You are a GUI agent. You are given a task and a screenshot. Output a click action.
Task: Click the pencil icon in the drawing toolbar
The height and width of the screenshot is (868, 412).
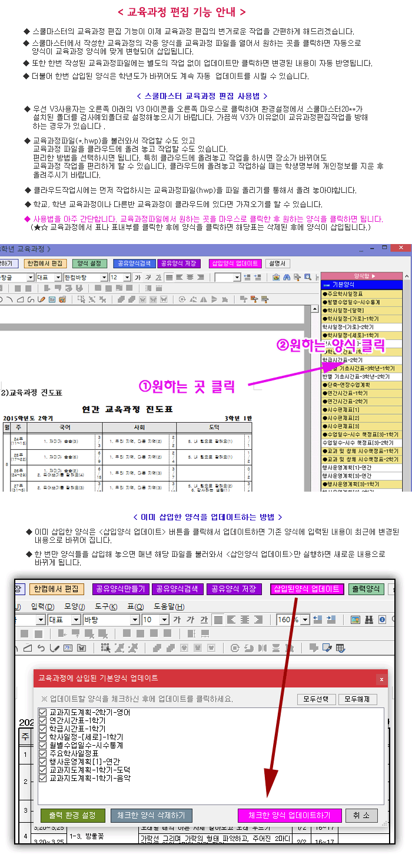[x=41, y=299]
